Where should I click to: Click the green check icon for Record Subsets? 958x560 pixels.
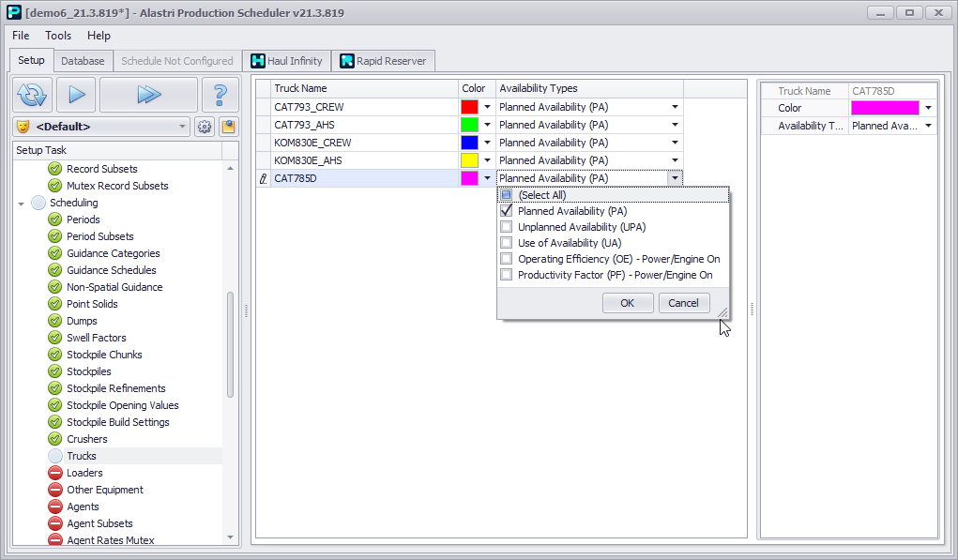tap(55, 169)
